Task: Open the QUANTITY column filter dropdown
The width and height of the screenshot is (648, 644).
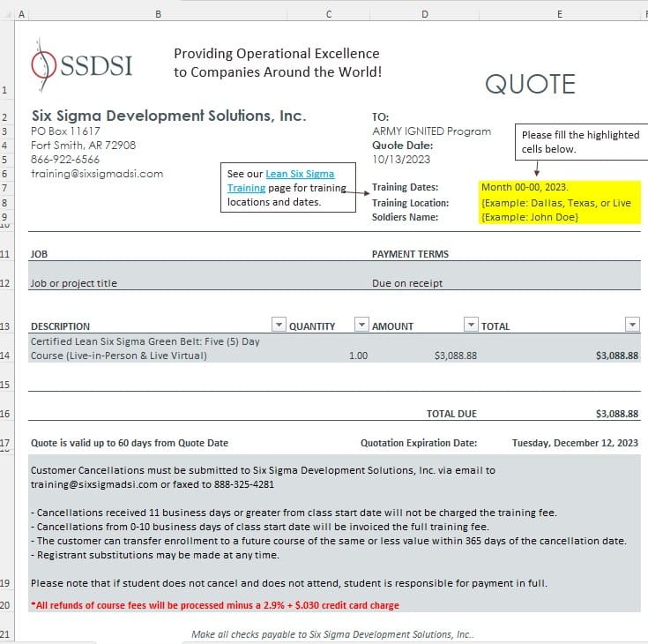Action: [361, 325]
